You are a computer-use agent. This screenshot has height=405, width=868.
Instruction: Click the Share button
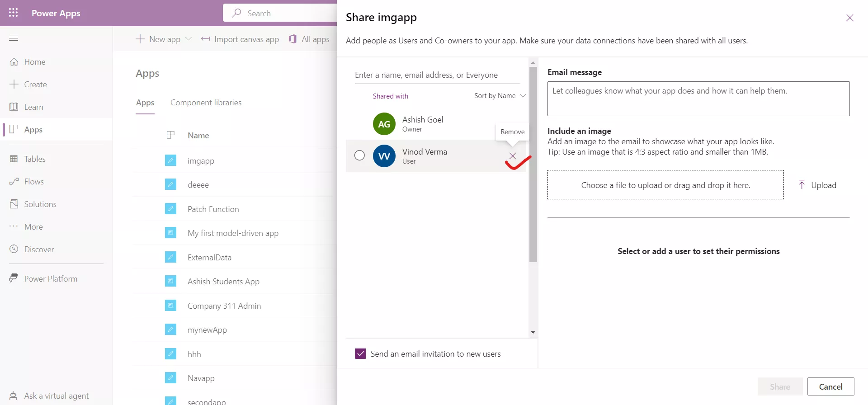(780, 386)
